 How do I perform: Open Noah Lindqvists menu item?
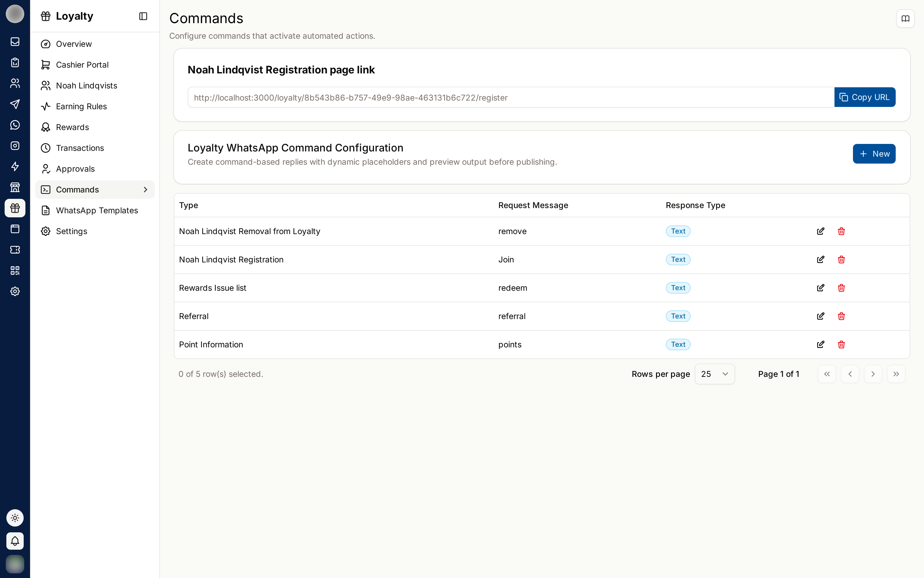tap(95, 86)
